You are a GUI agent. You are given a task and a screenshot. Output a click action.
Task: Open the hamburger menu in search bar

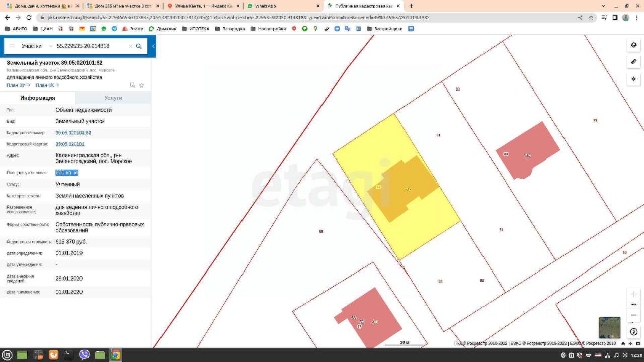(12, 46)
